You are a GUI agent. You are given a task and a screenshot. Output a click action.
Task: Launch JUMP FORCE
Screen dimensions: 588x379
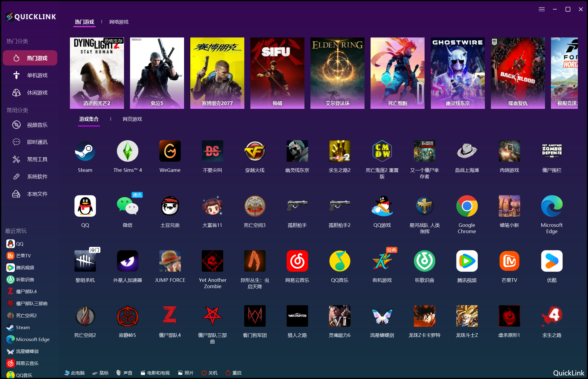170,261
